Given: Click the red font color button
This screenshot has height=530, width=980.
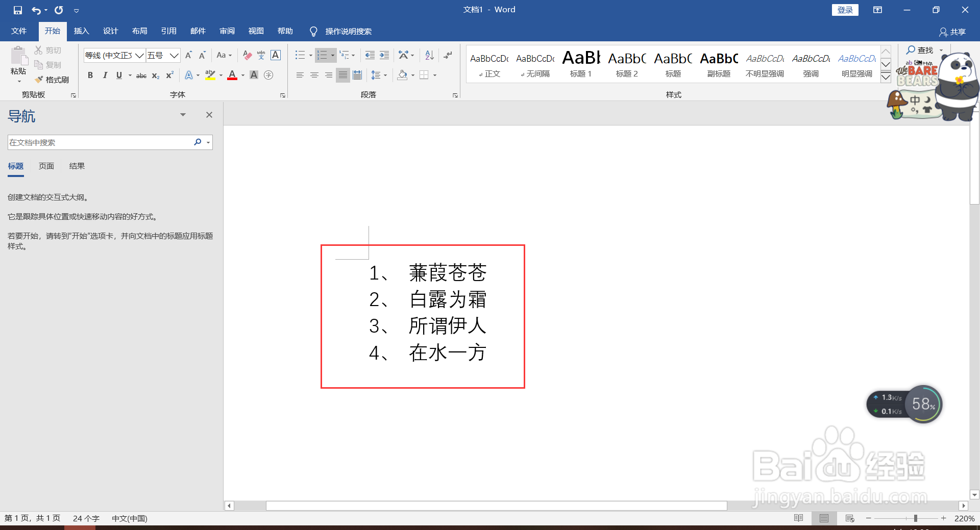Looking at the screenshot, I should click(232, 75).
